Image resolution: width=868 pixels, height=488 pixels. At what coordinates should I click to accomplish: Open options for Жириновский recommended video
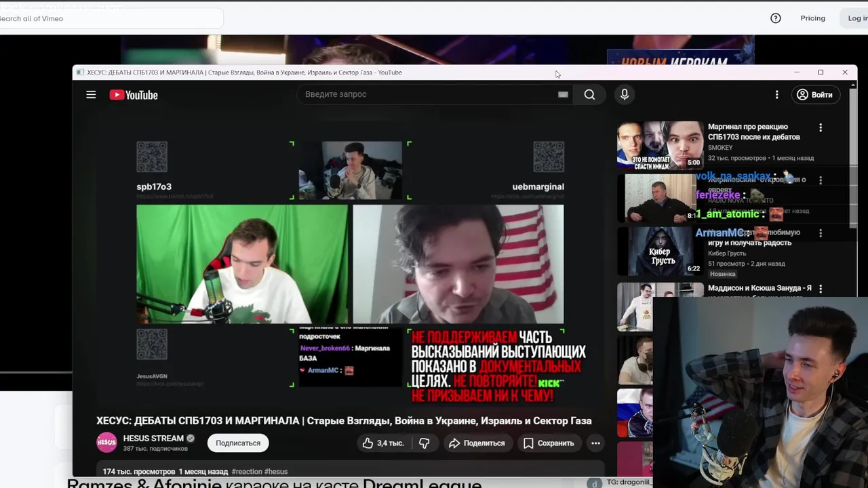point(821,180)
